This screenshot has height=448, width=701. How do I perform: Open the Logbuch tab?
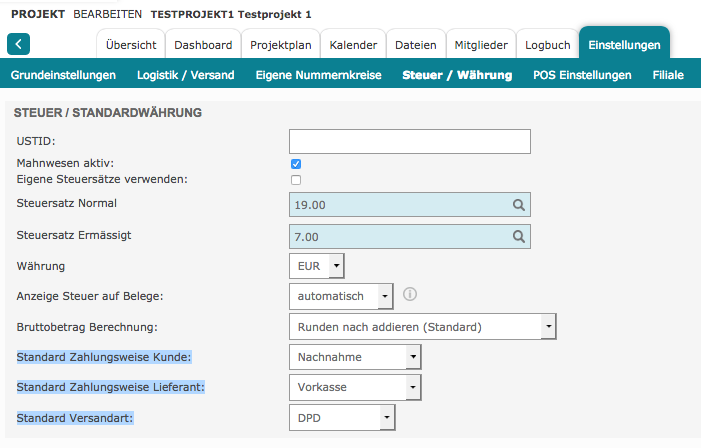(548, 45)
